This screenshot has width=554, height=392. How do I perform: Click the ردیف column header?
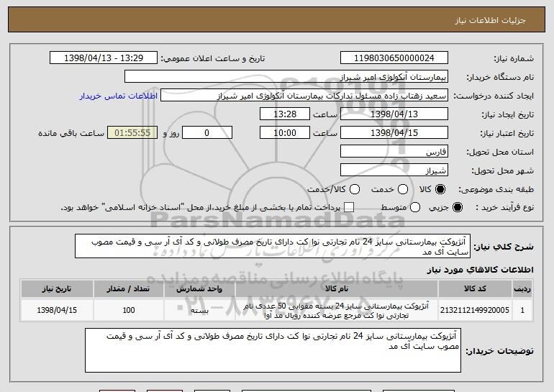click(522, 289)
